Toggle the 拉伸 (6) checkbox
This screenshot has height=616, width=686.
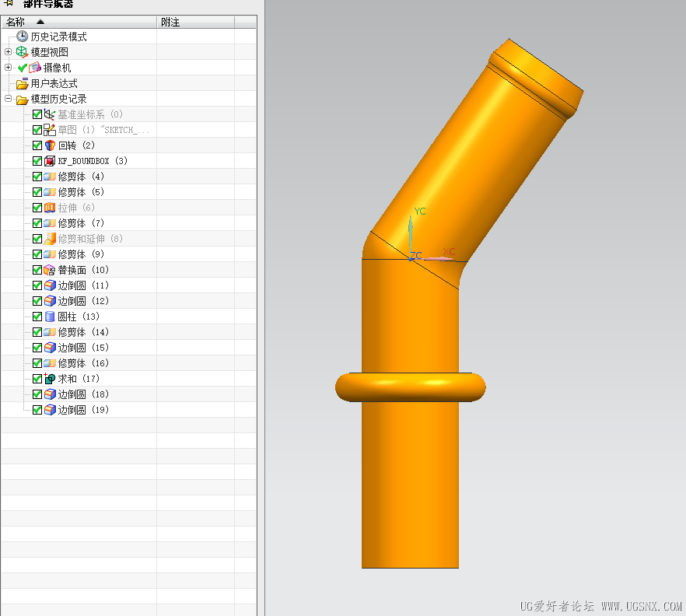(x=37, y=208)
